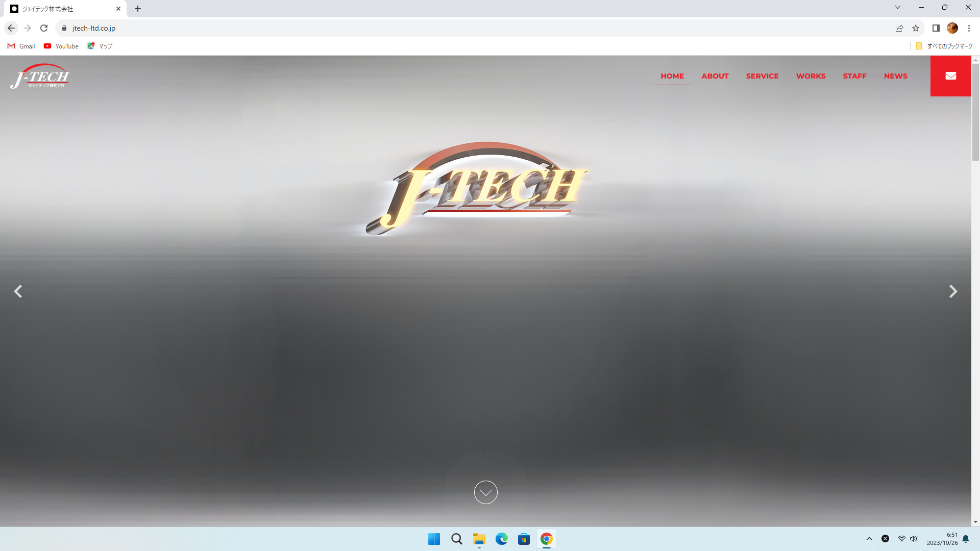Go to next slide with right chevron

point(952,291)
